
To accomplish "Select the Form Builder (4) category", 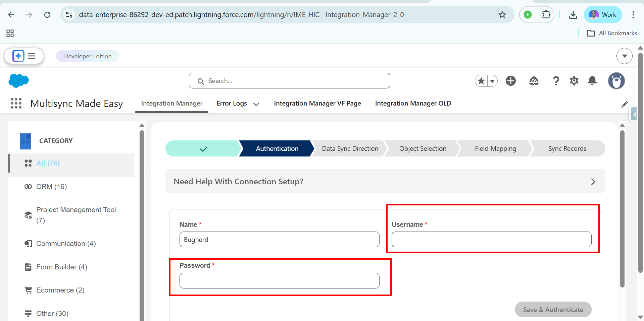I will pyautogui.click(x=71, y=267).
